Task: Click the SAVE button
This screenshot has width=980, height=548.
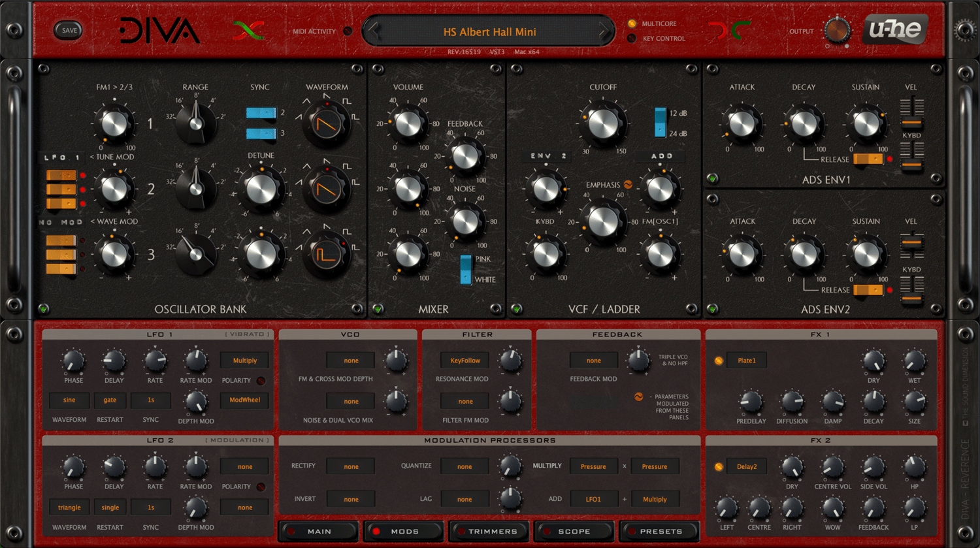Action: pyautogui.click(x=69, y=30)
